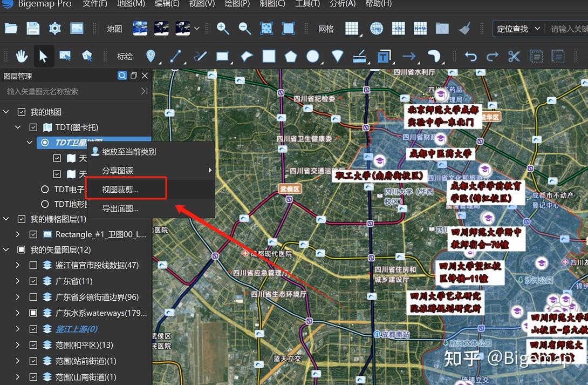Toggle 我的地图 checkbox
This screenshot has height=385, width=588.
point(22,112)
